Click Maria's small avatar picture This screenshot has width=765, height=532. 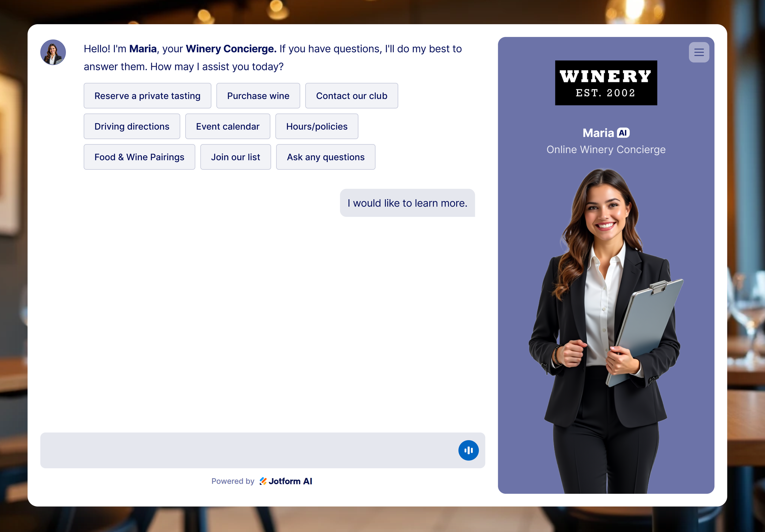point(53,52)
